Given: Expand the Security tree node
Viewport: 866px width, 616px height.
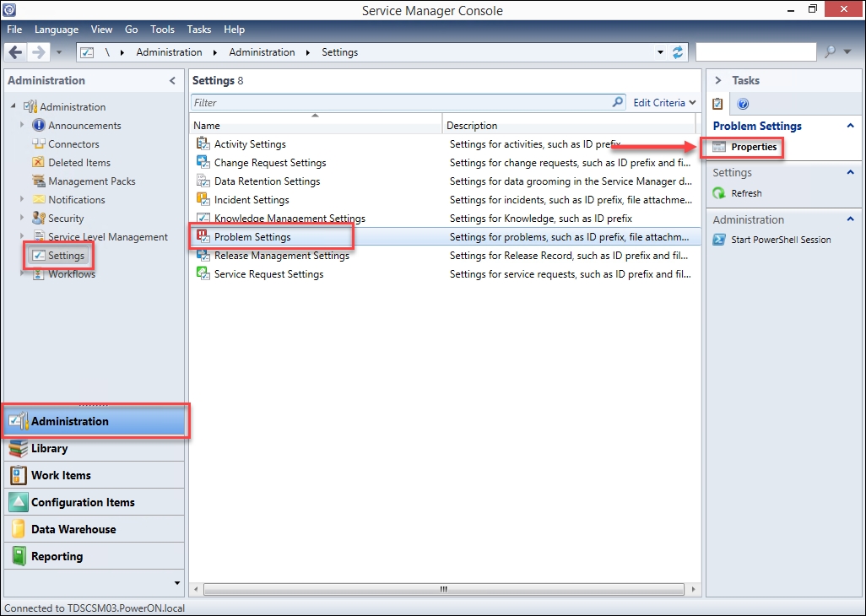Looking at the screenshot, I should click(x=22, y=218).
